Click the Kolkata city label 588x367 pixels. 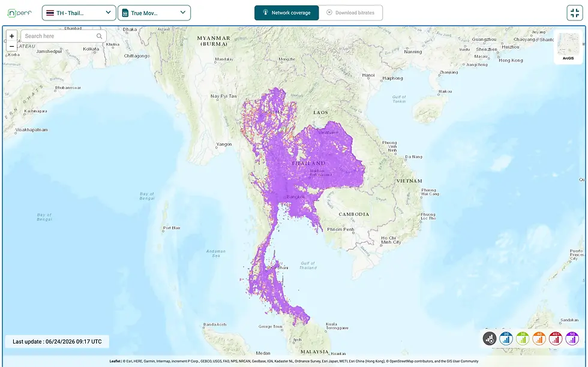point(91,49)
